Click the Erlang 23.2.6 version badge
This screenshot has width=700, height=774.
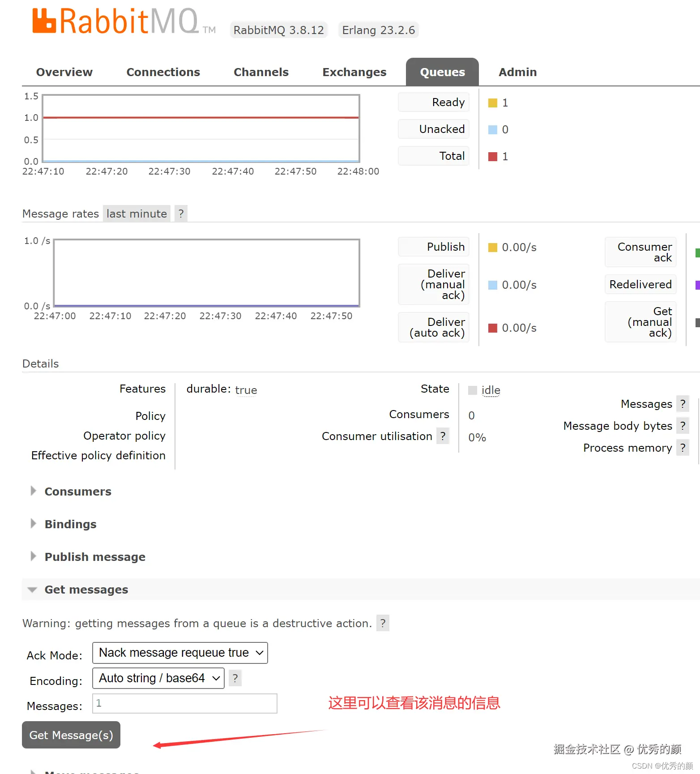[379, 30]
